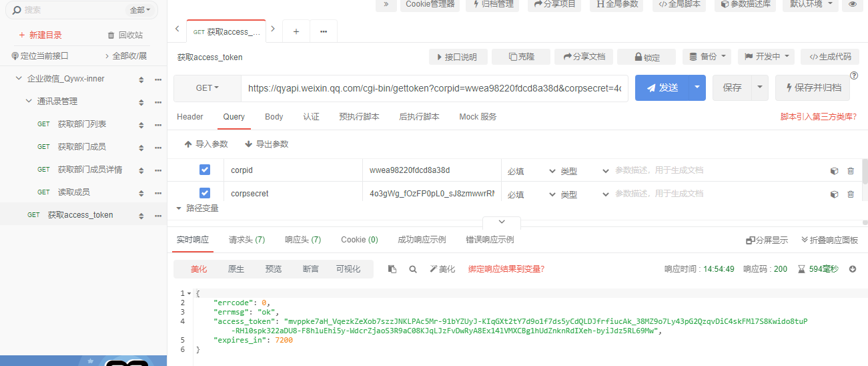
Task: Open 全局参数 settings
Action: [x=617, y=4]
